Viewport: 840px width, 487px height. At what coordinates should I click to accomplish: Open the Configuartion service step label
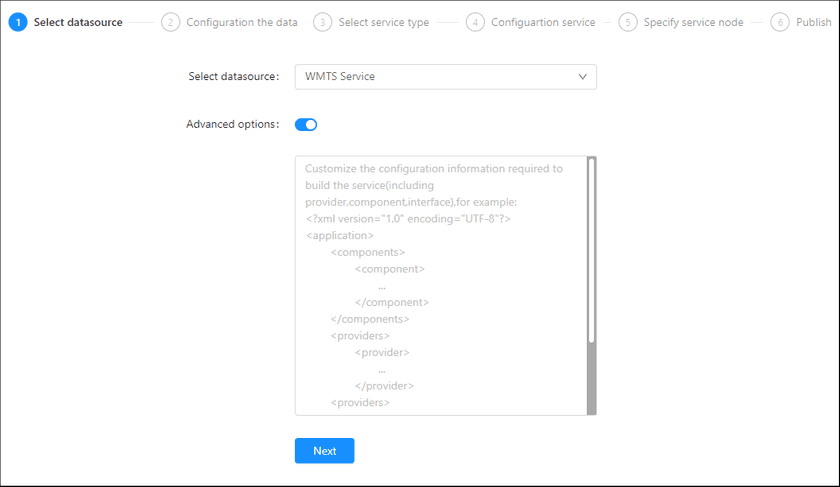coord(543,22)
